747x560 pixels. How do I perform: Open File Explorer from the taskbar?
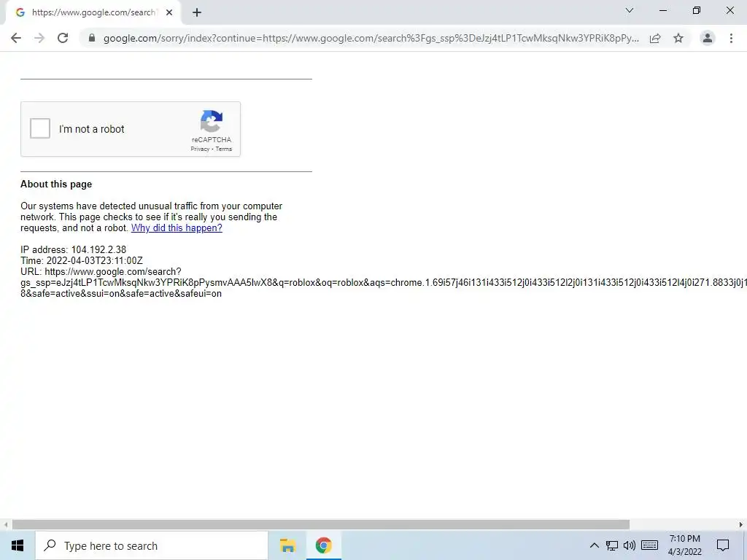click(x=287, y=545)
